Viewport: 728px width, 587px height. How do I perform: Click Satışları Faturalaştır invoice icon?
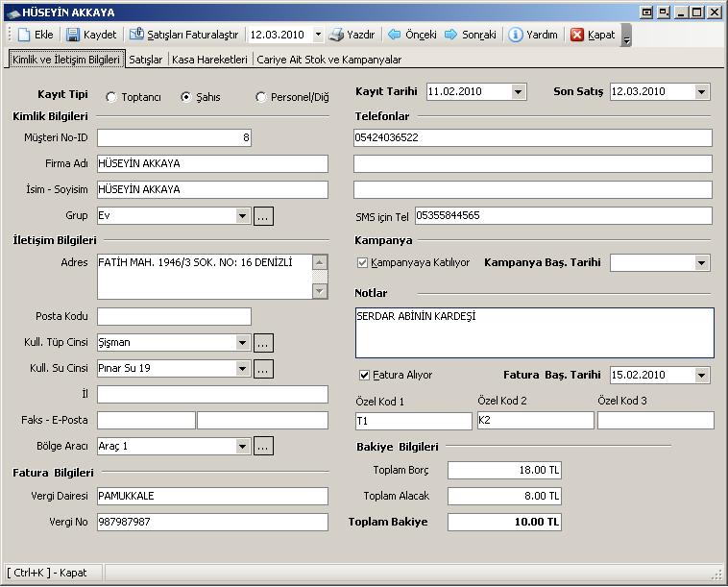pyautogui.click(x=136, y=35)
